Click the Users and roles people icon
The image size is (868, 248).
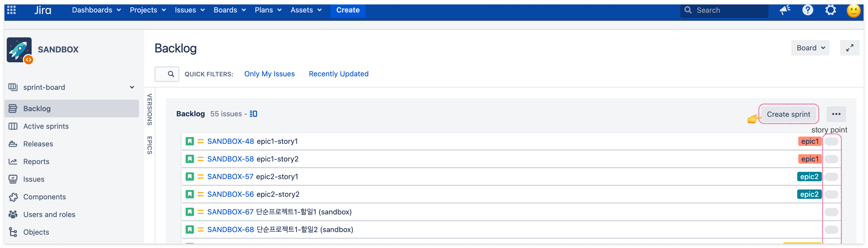13,215
